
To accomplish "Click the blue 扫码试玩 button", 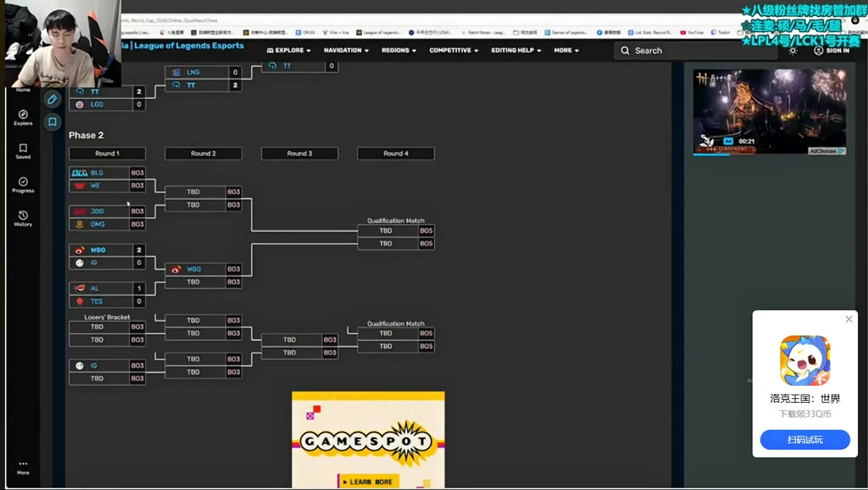I will [805, 440].
